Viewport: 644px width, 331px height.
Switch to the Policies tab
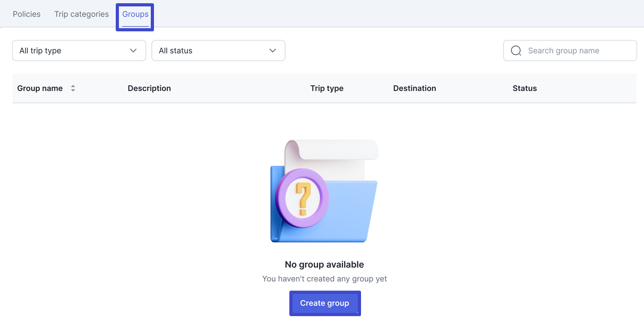tap(27, 14)
